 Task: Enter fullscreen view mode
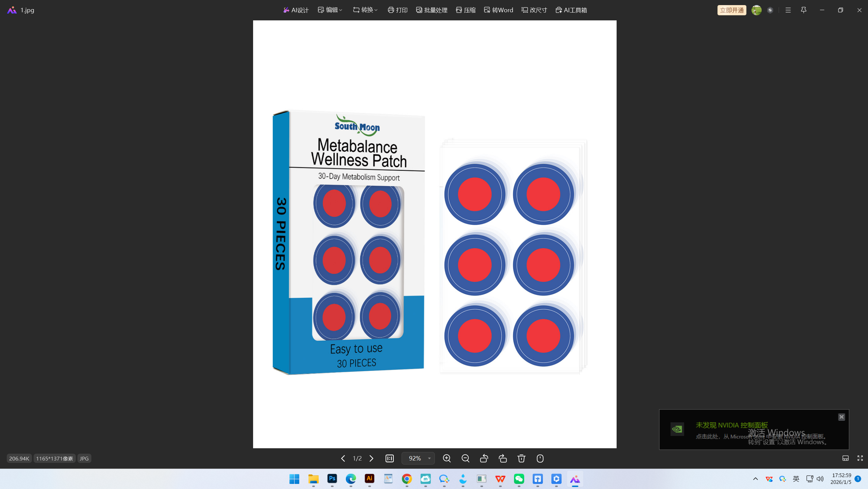pos(860,458)
